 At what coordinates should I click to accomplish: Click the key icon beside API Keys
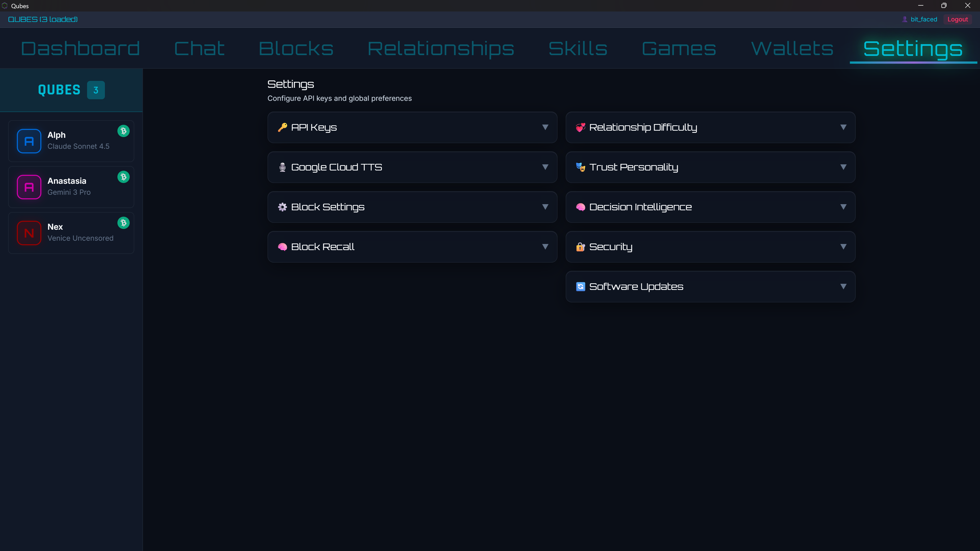point(282,127)
